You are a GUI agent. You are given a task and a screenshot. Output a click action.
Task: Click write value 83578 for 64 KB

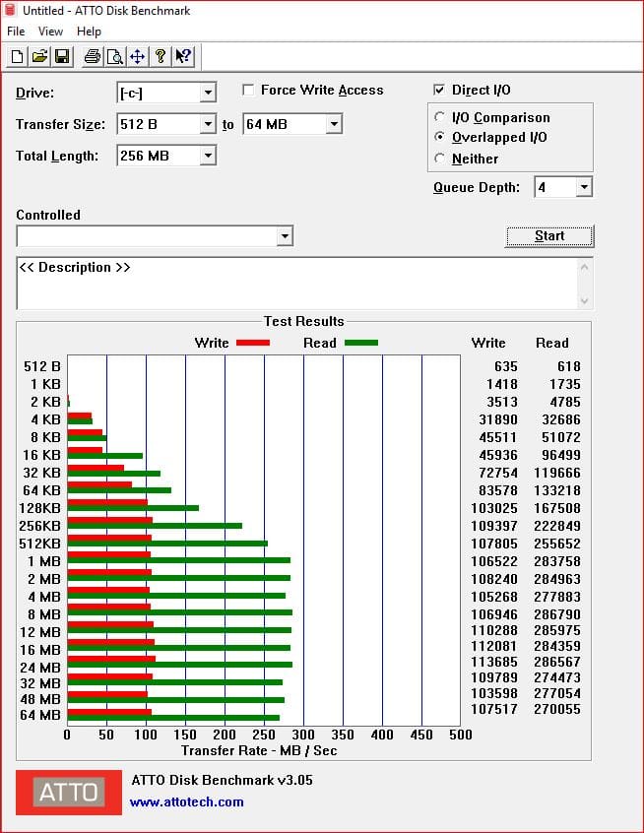(x=498, y=490)
